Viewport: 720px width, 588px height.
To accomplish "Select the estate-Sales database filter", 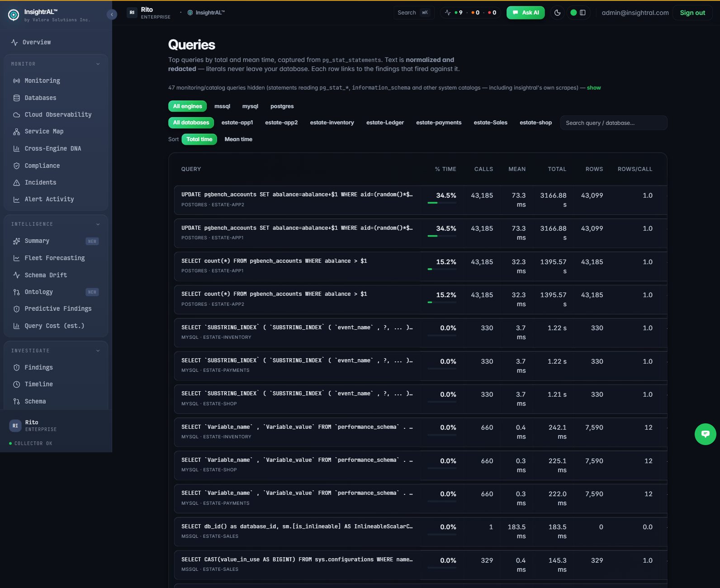I will click(490, 123).
